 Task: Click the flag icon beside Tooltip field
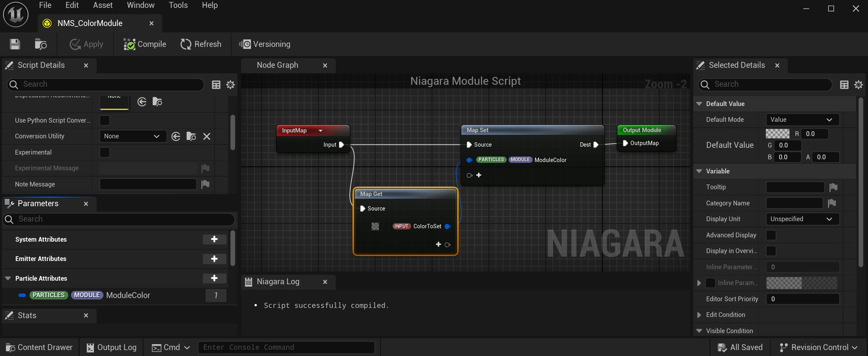point(834,187)
